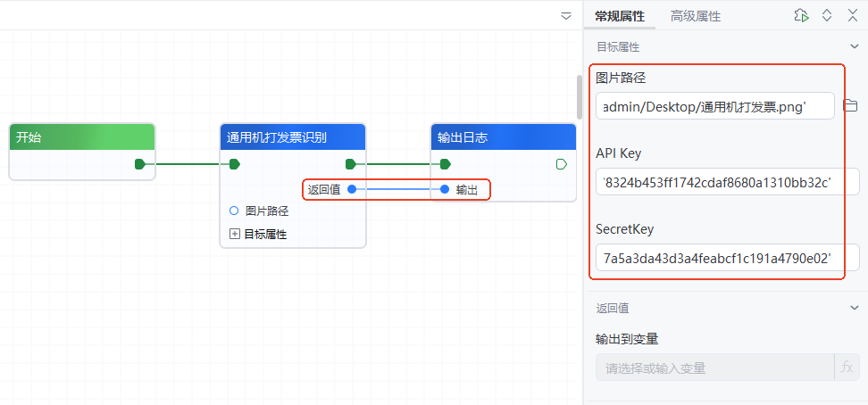Click the output flow port of 通用机打发票识别 node
868x405 pixels.
tap(350, 163)
